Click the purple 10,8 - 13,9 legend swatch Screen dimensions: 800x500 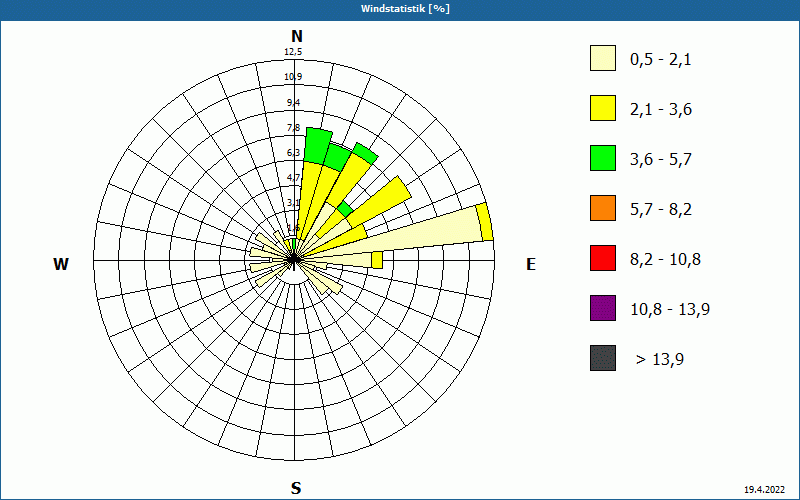[x=603, y=308]
